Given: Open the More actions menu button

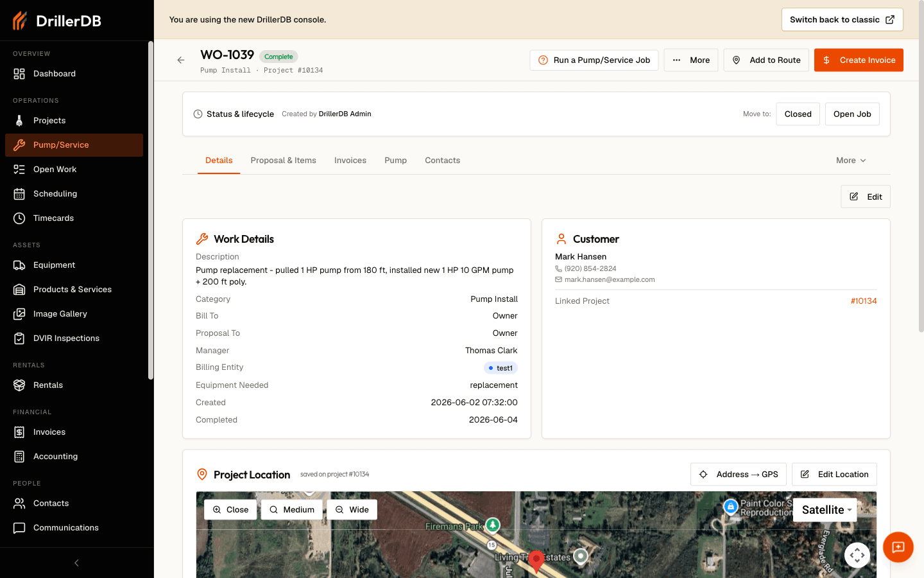Looking at the screenshot, I should 691,60.
